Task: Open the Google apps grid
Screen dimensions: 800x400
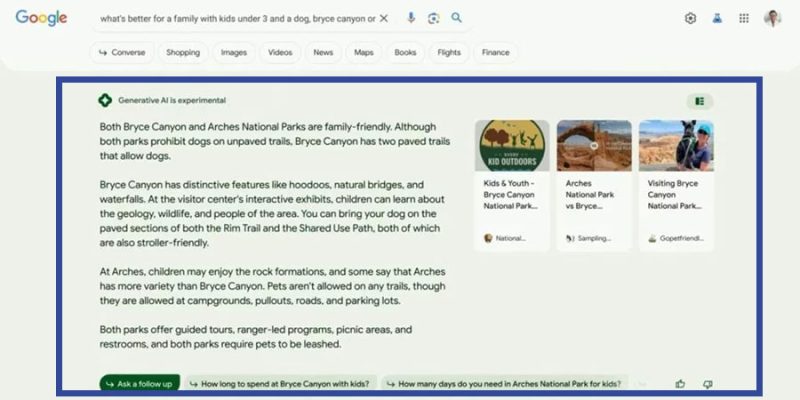Action: [744, 18]
